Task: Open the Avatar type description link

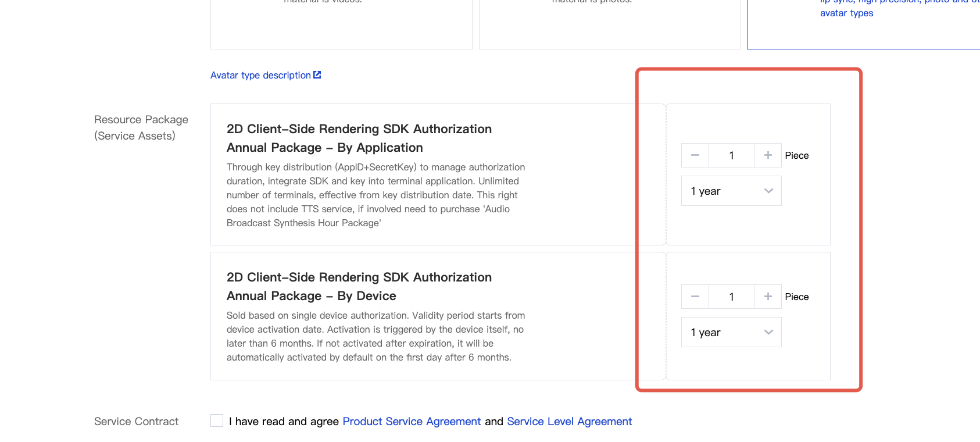Action: [x=260, y=76]
